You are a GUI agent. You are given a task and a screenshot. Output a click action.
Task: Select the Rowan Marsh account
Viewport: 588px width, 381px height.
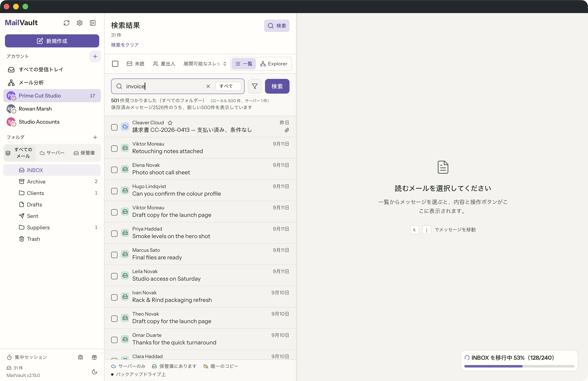(x=52, y=109)
